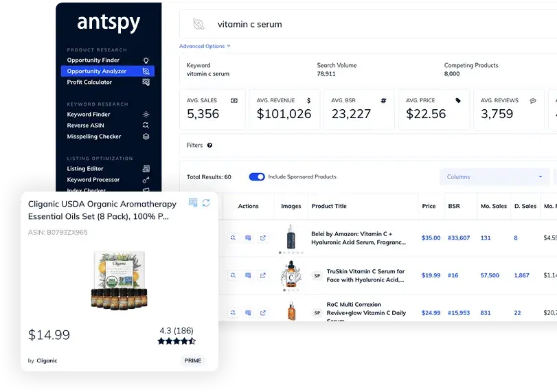The height and width of the screenshot is (392, 557).
Task: Toggle Include Sponsored Products switch
Action: click(257, 177)
